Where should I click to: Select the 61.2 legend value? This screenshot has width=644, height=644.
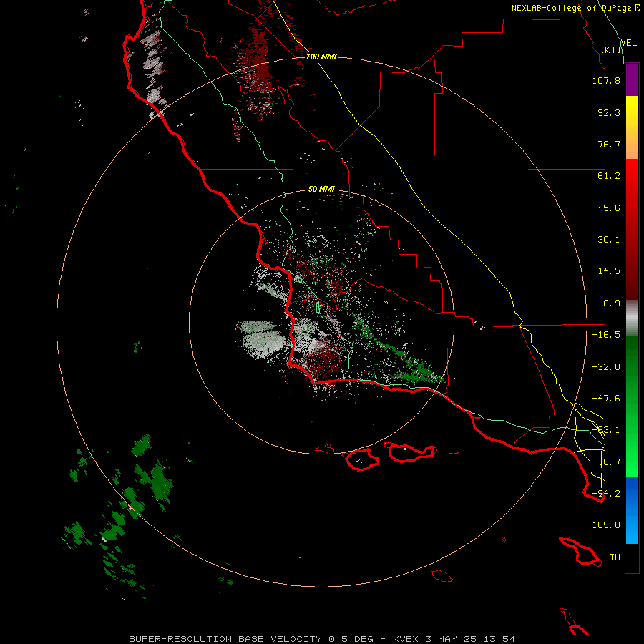pos(609,176)
